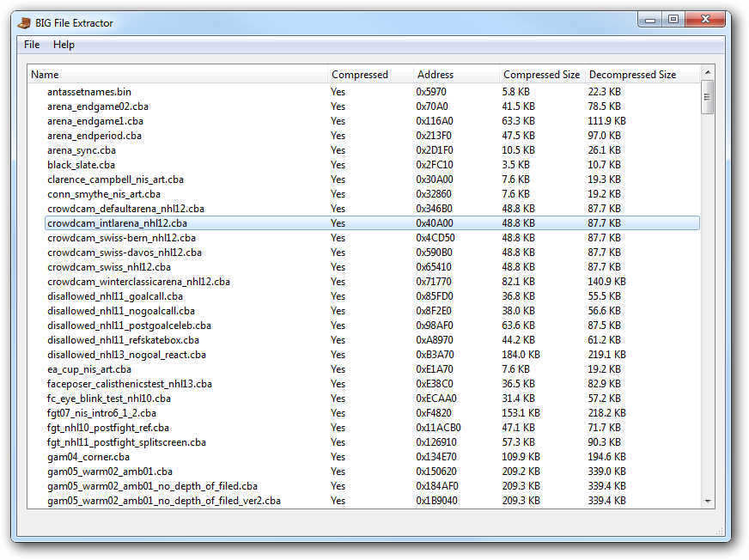
Task: Open the Help menu
Action: pyautogui.click(x=64, y=45)
